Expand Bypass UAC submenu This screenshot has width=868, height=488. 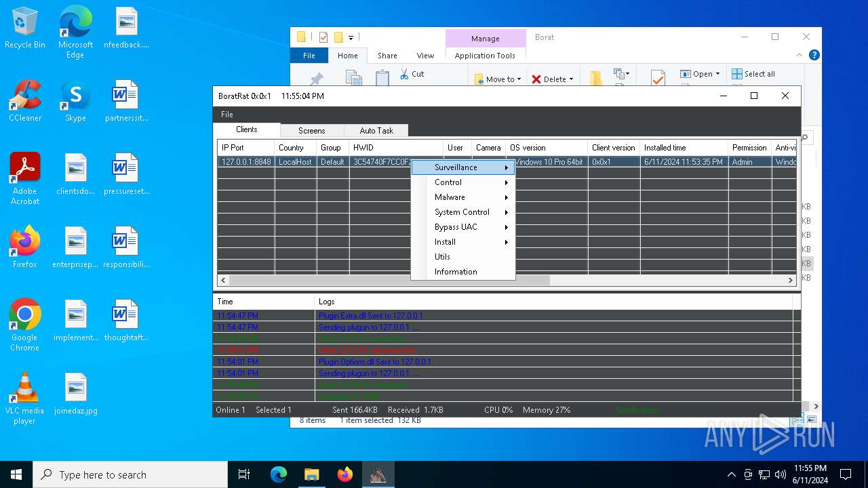click(x=463, y=227)
